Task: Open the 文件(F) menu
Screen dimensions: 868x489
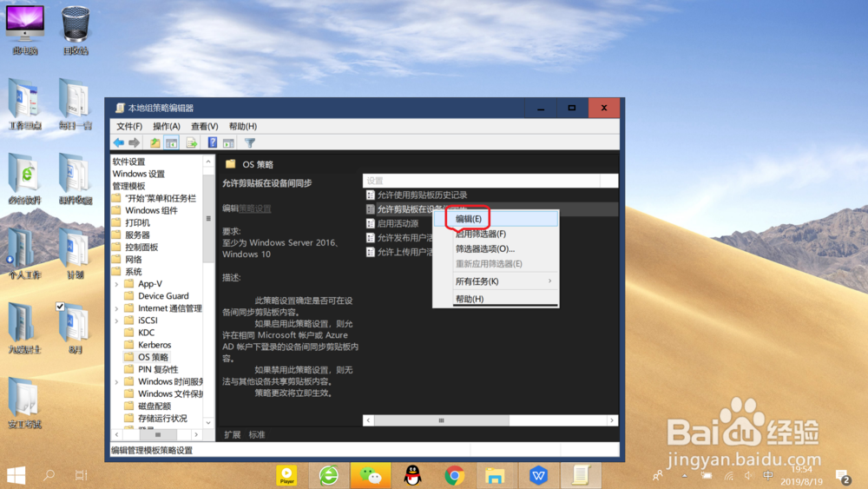Action: coord(129,126)
